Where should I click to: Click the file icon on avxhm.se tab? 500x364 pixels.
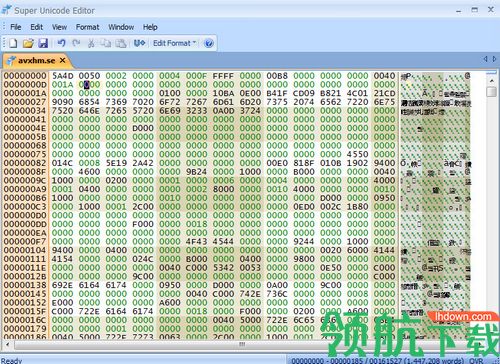[11, 60]
